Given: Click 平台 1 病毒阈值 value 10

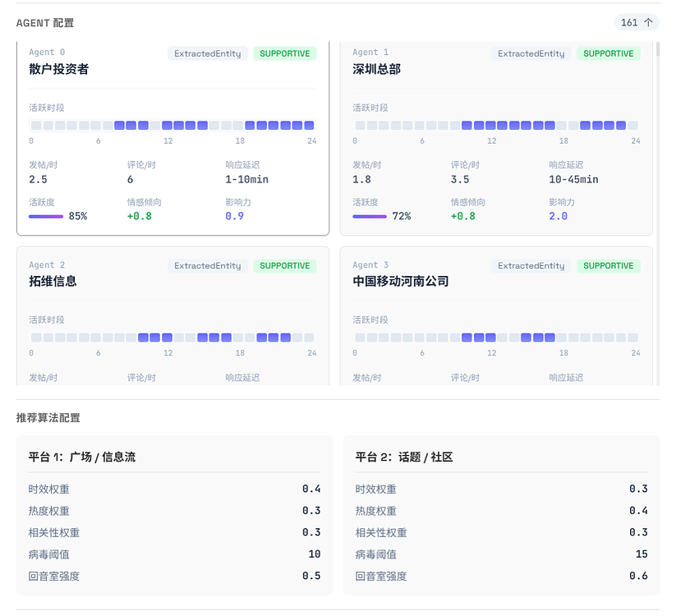Looking at the screenshot, I should pyautogui.click(x=315, y=554).
